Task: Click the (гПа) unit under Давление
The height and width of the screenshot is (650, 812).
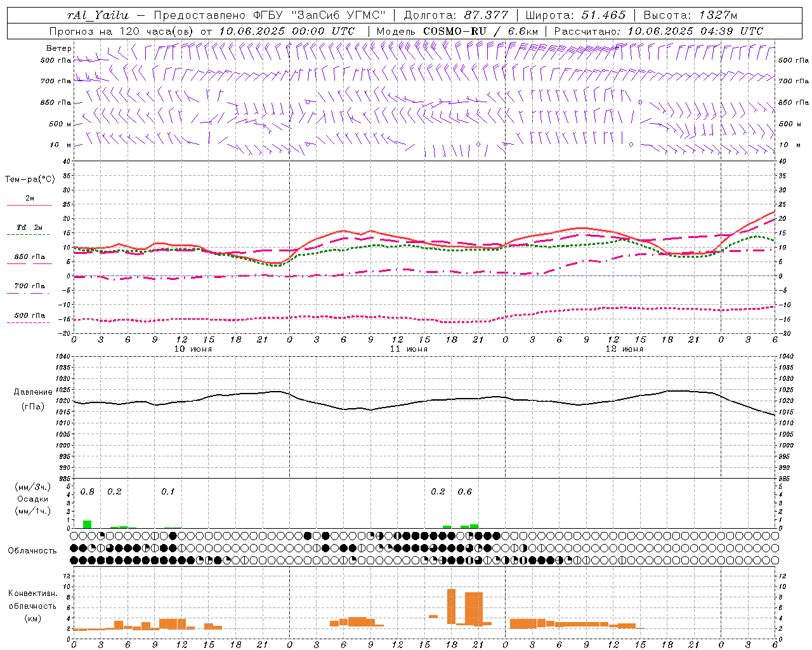Action: coord(33,406)
